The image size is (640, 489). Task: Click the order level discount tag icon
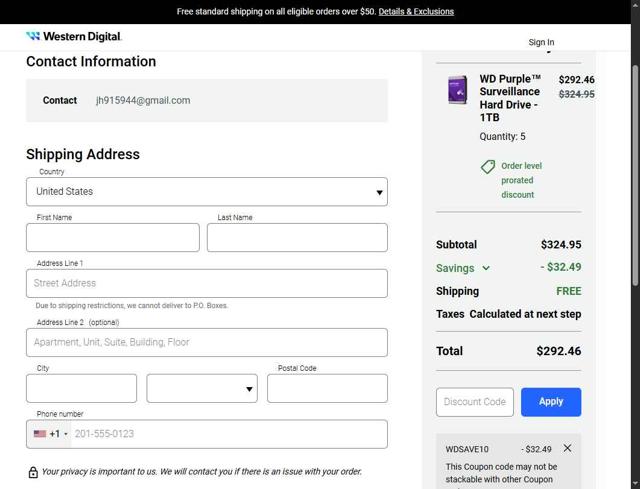488,167
